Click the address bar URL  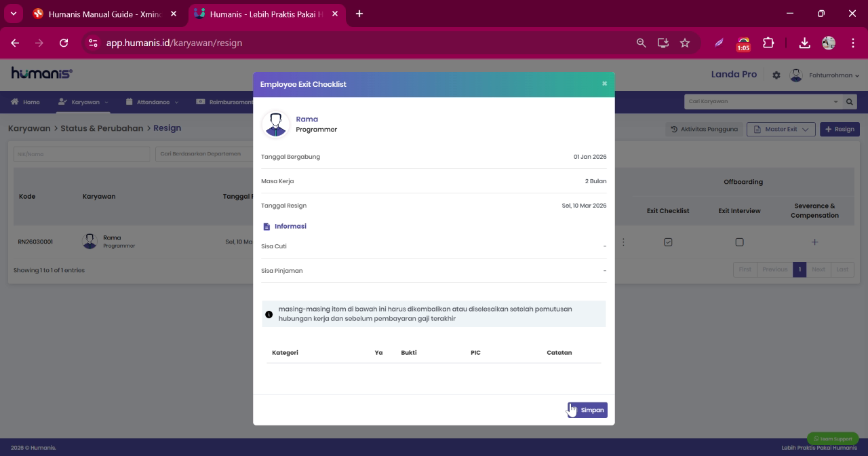tap(174, 43)
